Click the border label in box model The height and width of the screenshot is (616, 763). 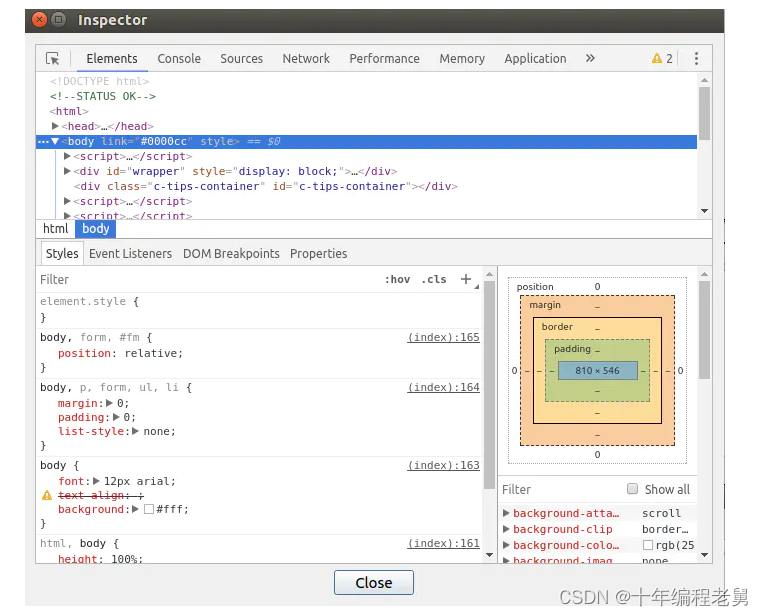coord(557,327)
